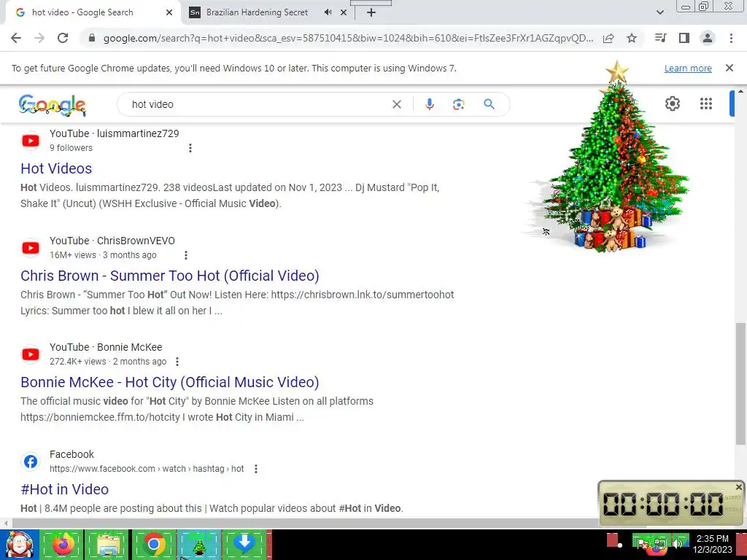Viewport: 747px width, 560px height.
Task: Click the Christmas tree taskbar icon
Action: [x=198, y=544]
